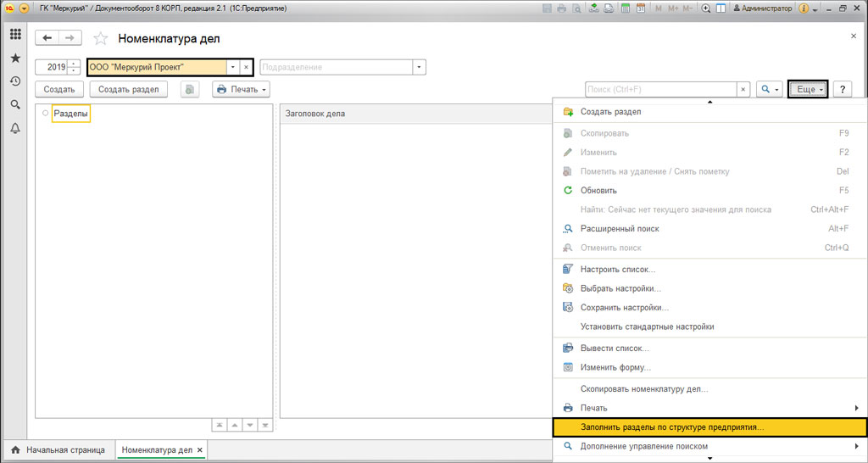The height and width of the screenshot is (463, 868).
Task: Go back with the left arrow
Action: [47, 38]
